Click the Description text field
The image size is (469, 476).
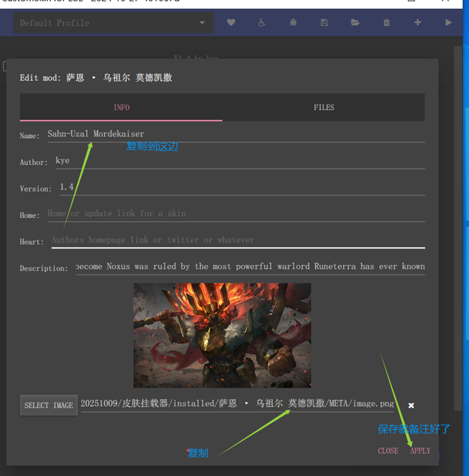point(250,267)
